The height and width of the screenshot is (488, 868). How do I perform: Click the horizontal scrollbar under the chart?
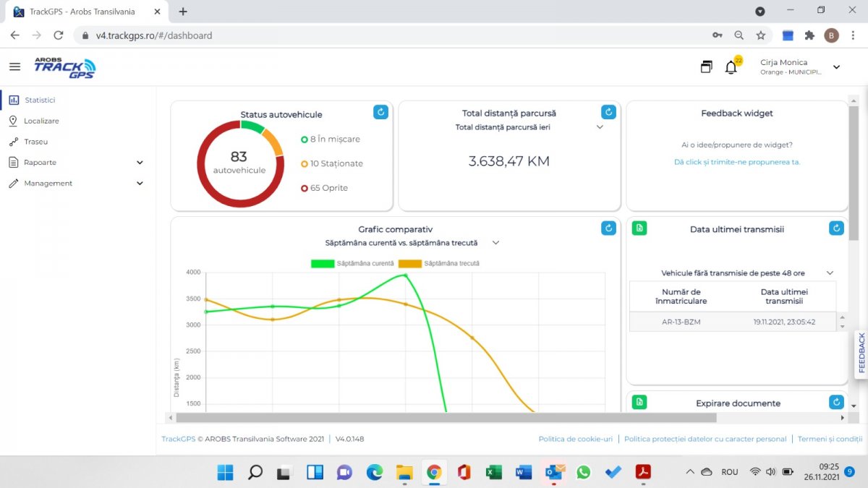point(446,418)
